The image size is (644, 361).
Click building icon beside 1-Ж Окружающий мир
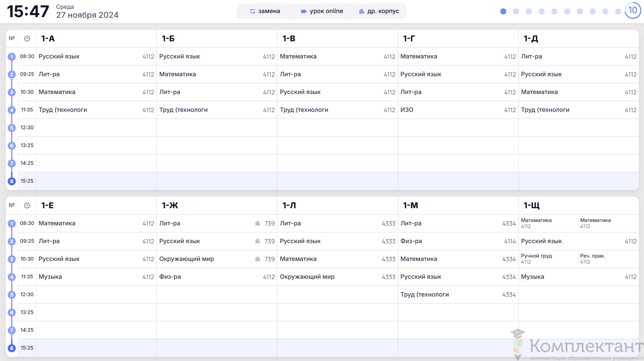(x=258, y=259)
